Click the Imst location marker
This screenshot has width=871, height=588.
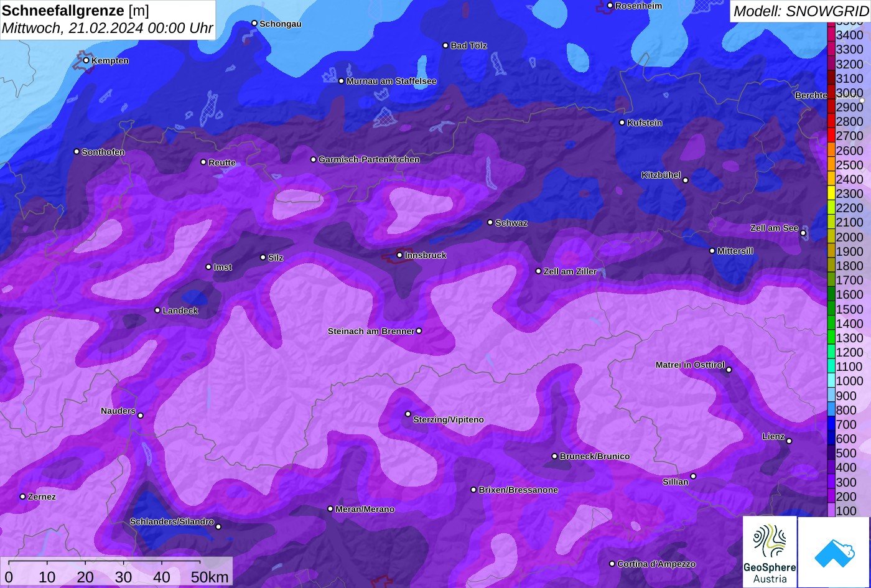tap(208, 267)
